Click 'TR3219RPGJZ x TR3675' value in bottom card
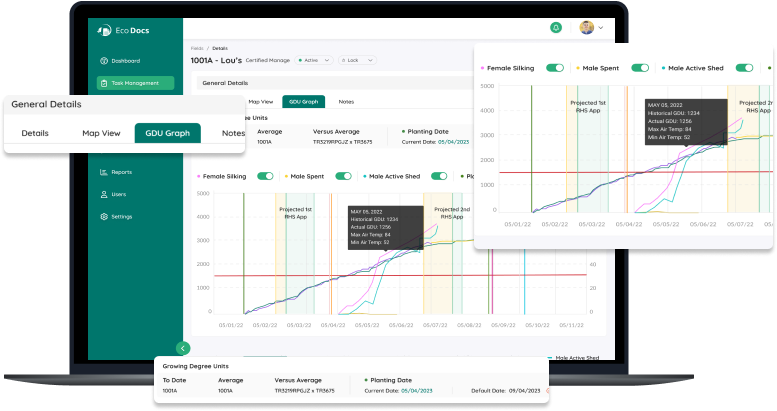This screenshot has height=411, width=777. (305, 391)
